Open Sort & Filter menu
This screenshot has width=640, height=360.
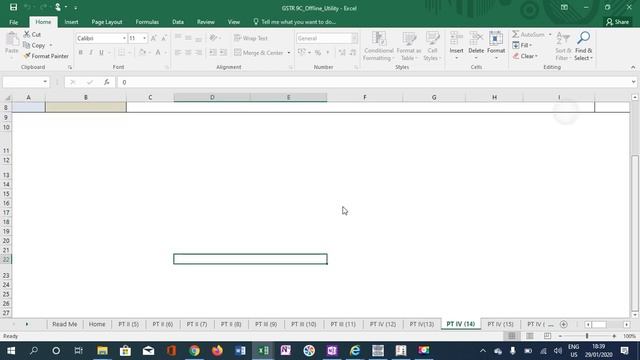click(563, 46)
